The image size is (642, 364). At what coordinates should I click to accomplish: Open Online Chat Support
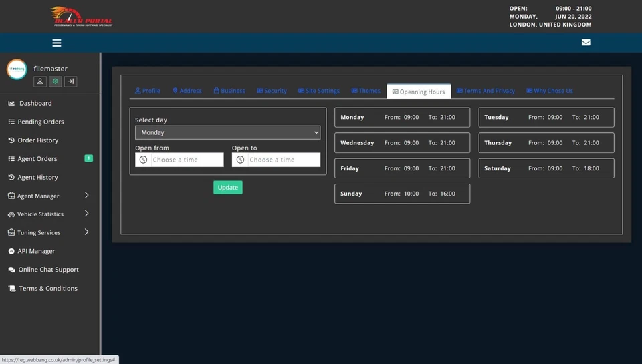(x=48, y=270)
